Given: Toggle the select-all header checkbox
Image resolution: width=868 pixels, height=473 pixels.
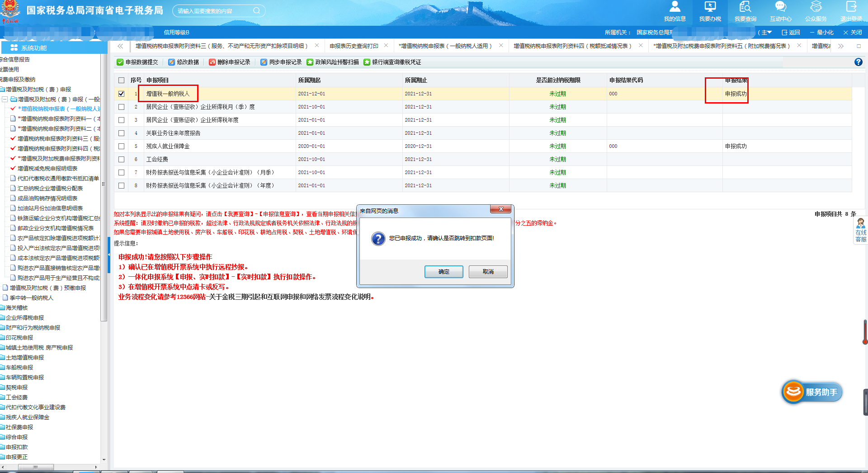Looking at the screenshot, I should [x=121, y=80].
